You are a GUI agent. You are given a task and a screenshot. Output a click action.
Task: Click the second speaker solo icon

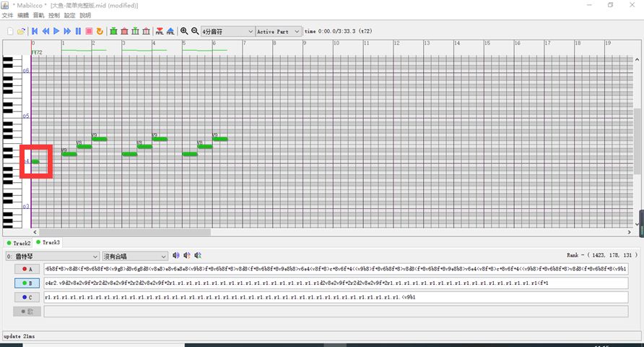(x=187, y=255)
